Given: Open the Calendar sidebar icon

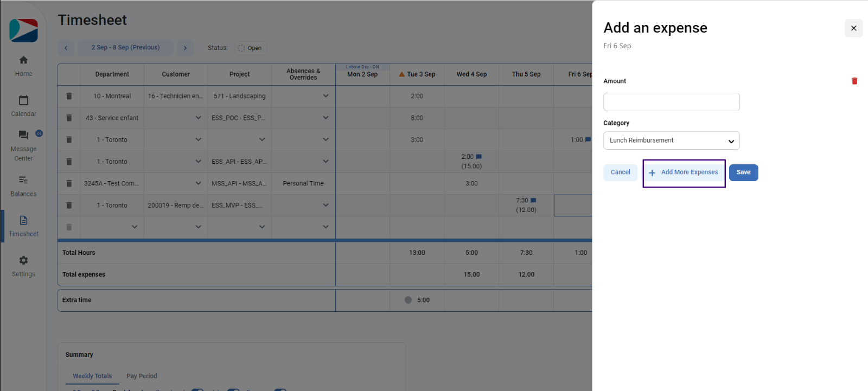Looking at the screenshot, I should (23, 100).
